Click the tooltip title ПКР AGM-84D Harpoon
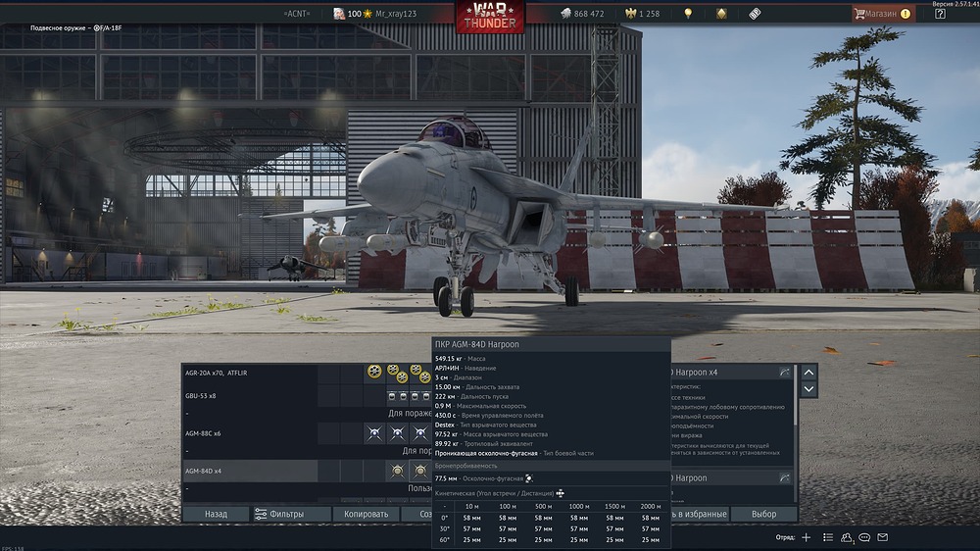The width and height of the screenshot is (980, 551). (x=477, y=344)
